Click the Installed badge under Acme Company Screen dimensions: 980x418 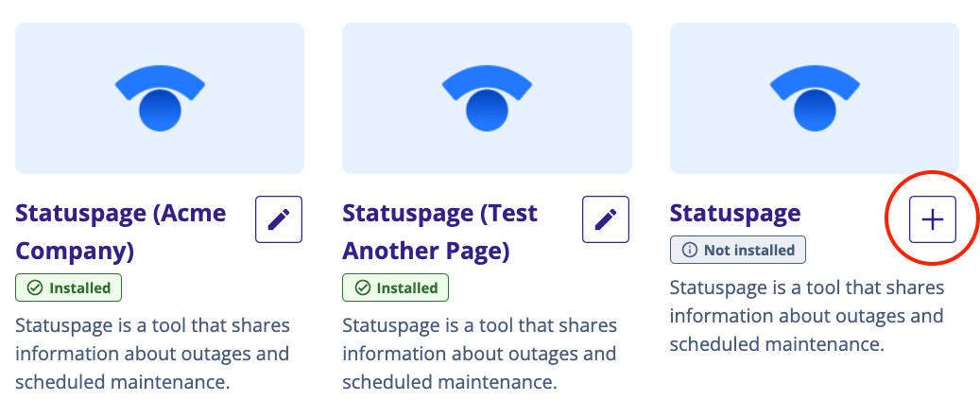click(69, 287)
